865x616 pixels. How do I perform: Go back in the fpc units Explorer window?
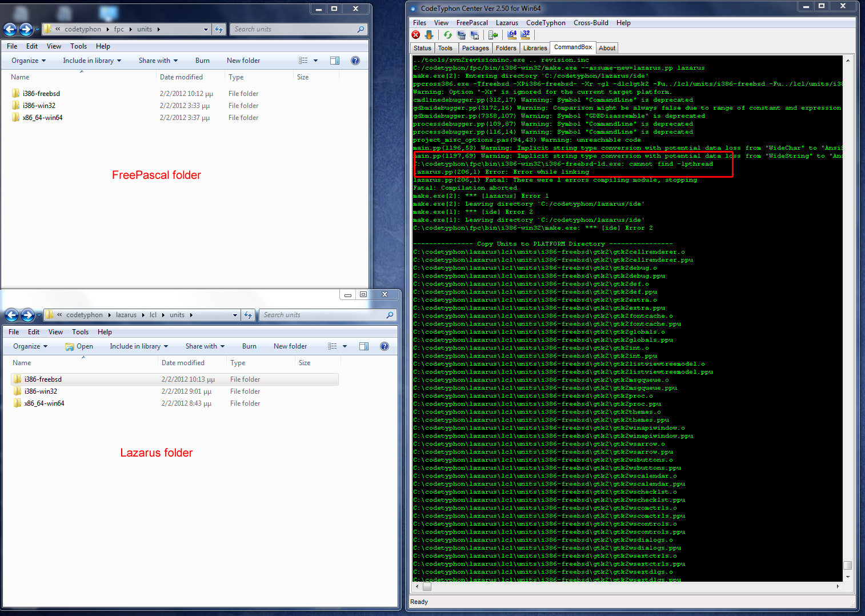(10, 29)
